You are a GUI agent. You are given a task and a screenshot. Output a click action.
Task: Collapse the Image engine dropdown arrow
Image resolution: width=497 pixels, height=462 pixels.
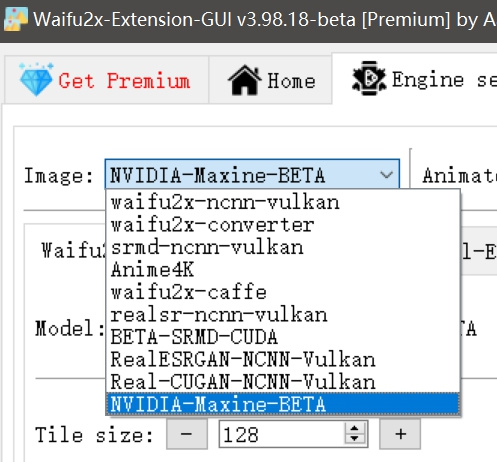click(x=386, y=174)
